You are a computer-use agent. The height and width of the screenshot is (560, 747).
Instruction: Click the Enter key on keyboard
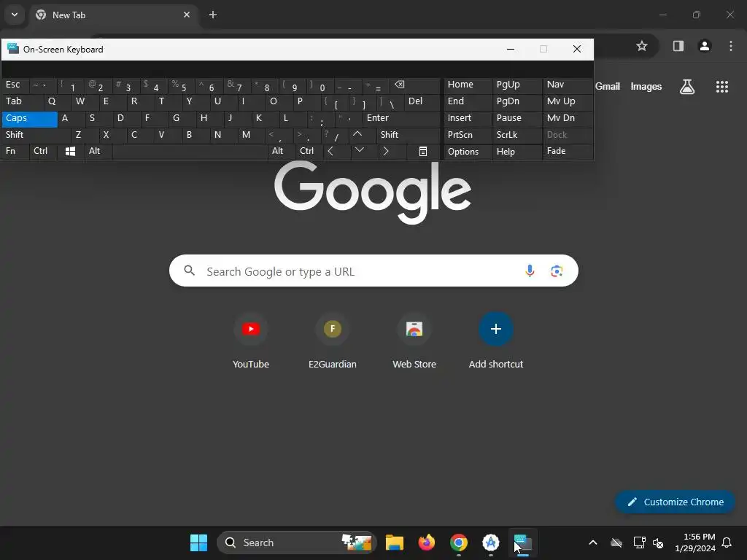click(x=402, y=118)
